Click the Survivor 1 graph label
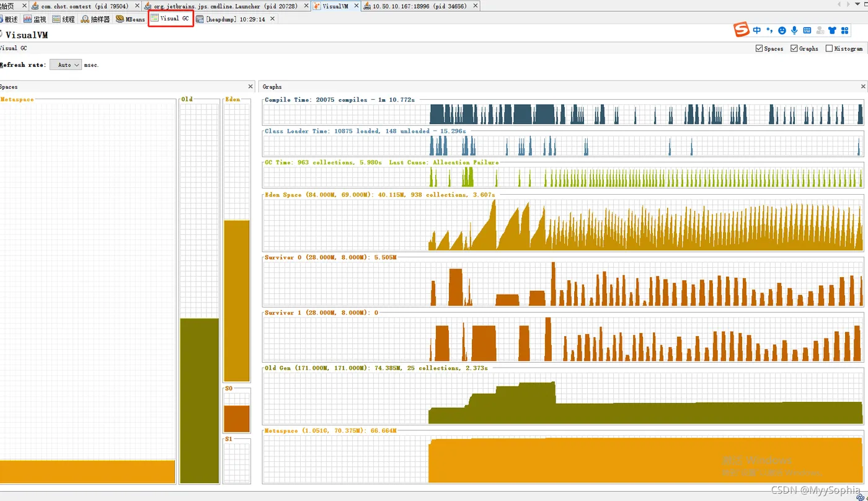This screenshot has width=868, height=501. coord(321,313)
